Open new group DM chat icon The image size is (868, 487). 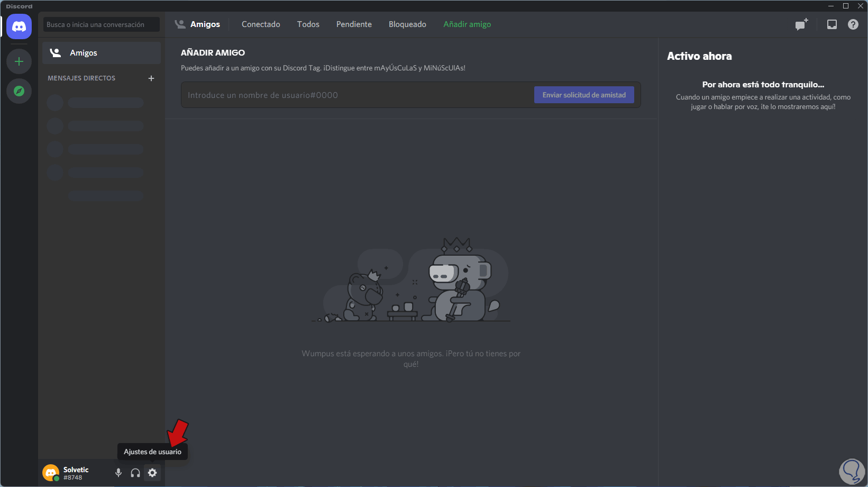(x=802, y=24)
